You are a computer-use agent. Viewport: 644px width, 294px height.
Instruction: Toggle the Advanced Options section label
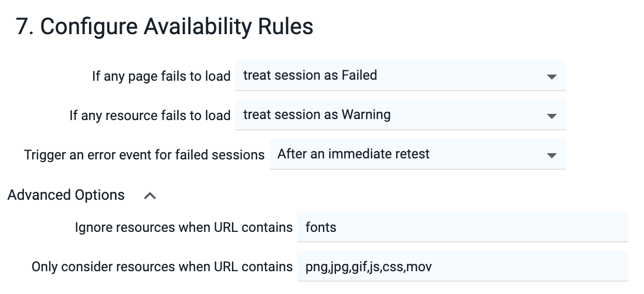click(x=66, y=195)
